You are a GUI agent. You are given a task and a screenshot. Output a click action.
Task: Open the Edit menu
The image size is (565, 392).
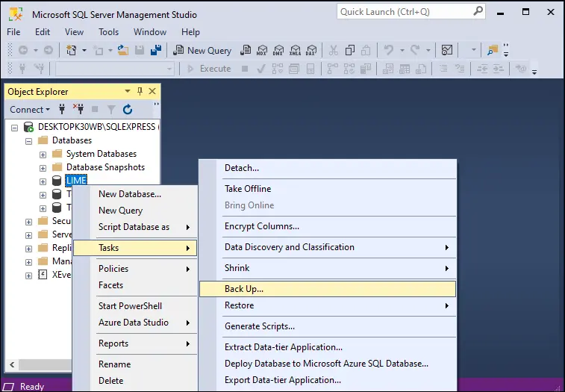pos(42,32)
